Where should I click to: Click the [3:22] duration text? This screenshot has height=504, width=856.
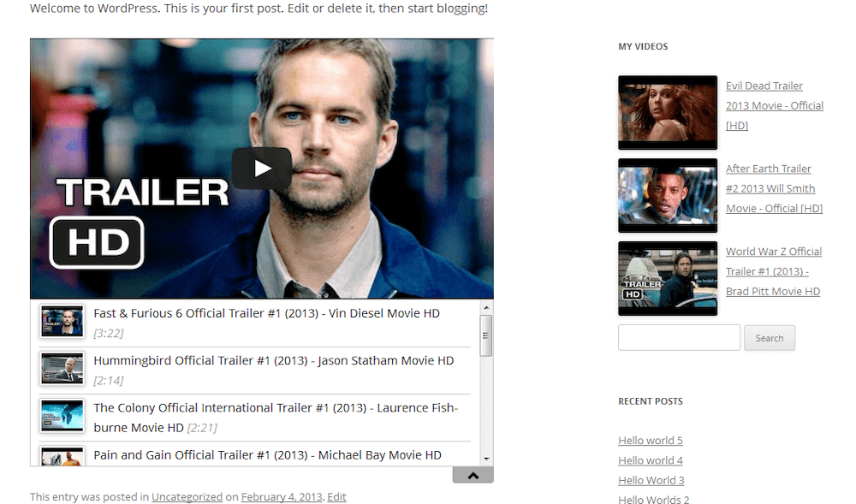[108, 333]
